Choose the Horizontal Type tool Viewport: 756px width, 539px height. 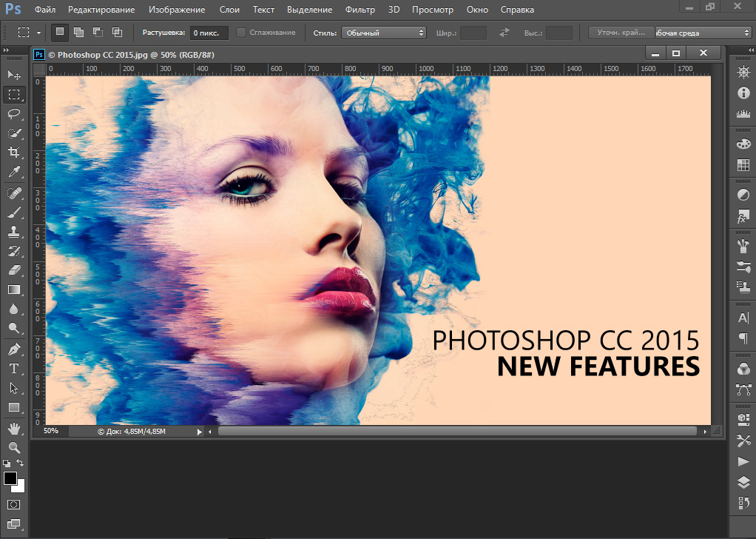(14, 368)
